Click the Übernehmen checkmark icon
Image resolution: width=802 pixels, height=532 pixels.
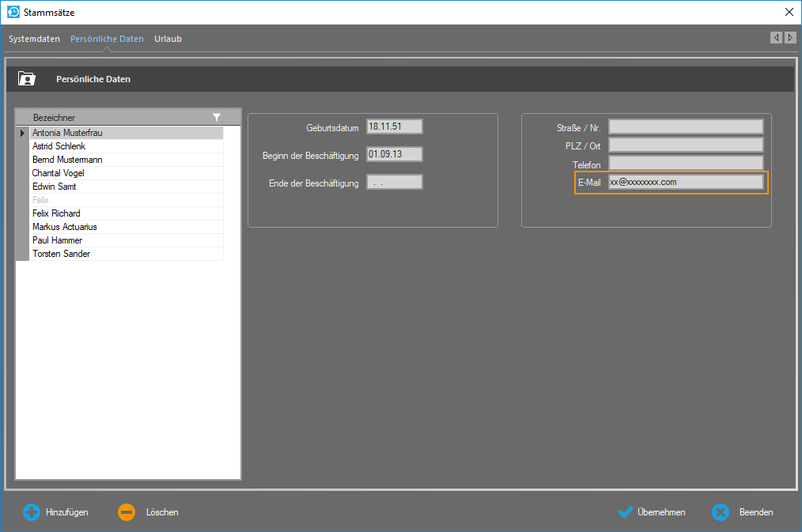pyautogui.click(x=626, y=512)
